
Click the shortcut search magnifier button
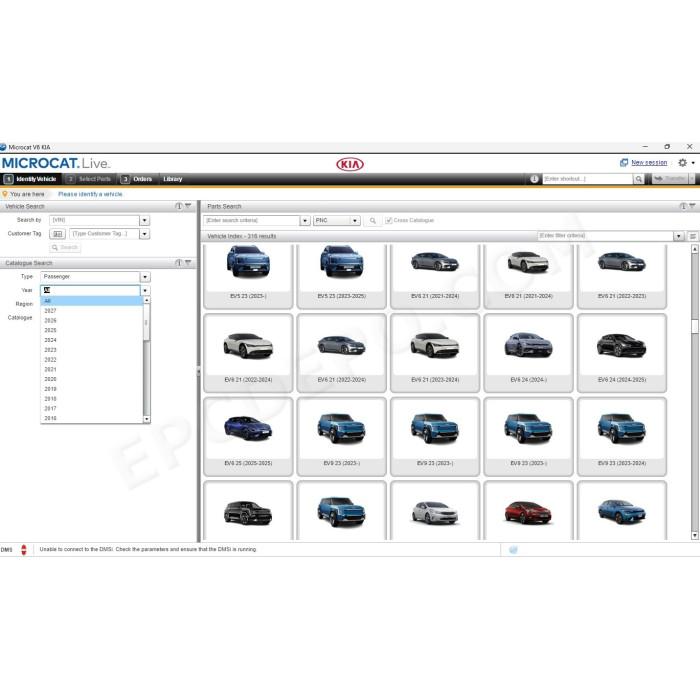click(639, 179)
